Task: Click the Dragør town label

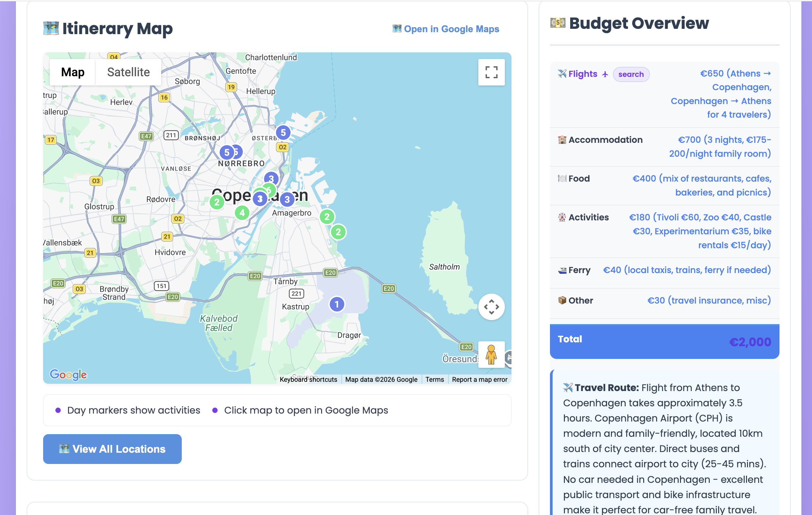Action: point(349,335)
